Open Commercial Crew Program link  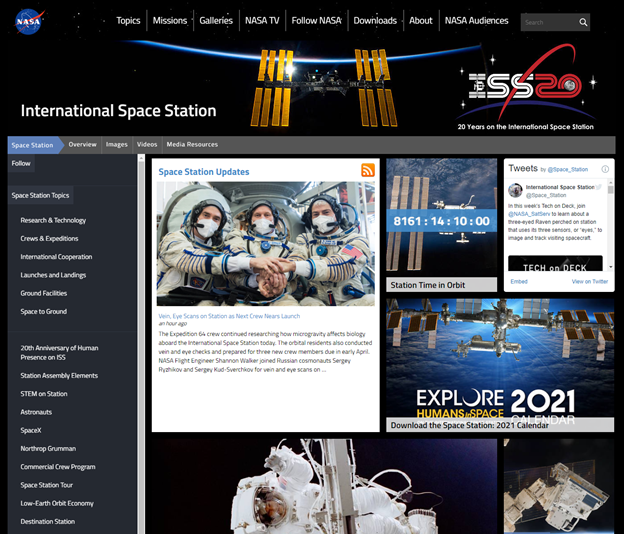coord(58,467)
